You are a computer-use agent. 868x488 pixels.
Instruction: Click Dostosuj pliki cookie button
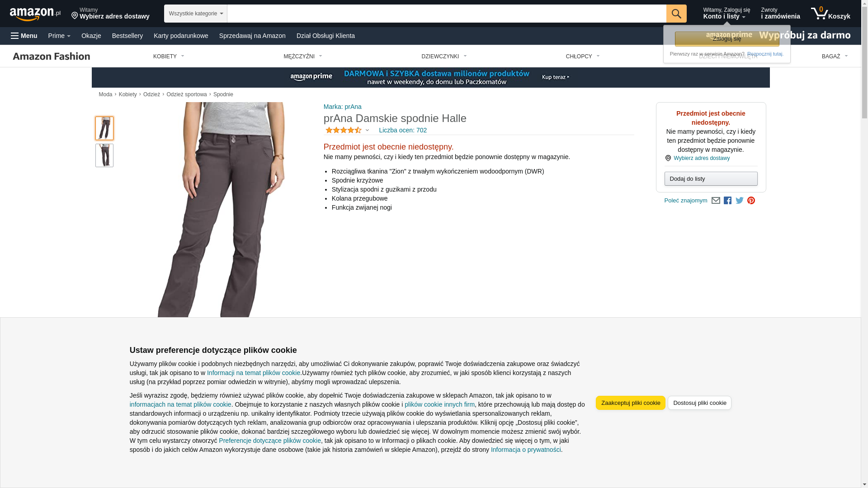(x=699, y=403)
